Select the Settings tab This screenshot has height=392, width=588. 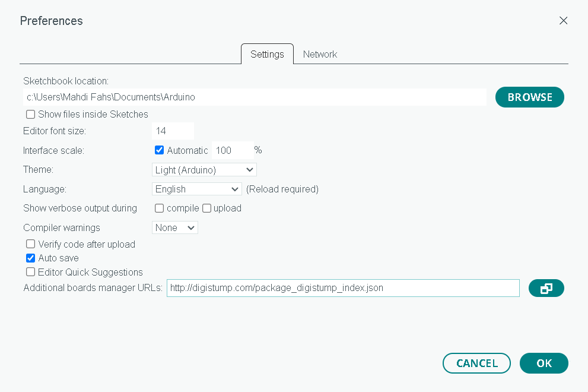[266, 54]
